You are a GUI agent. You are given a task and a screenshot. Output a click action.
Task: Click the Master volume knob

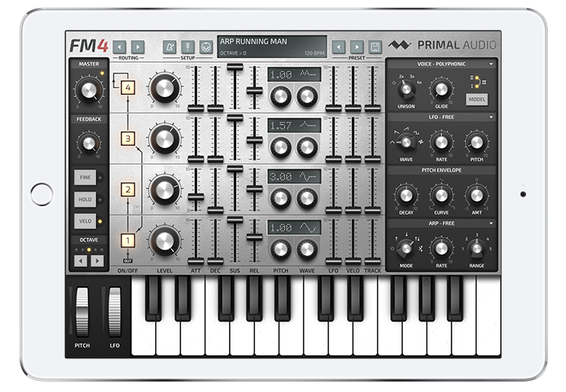[89, 90]
